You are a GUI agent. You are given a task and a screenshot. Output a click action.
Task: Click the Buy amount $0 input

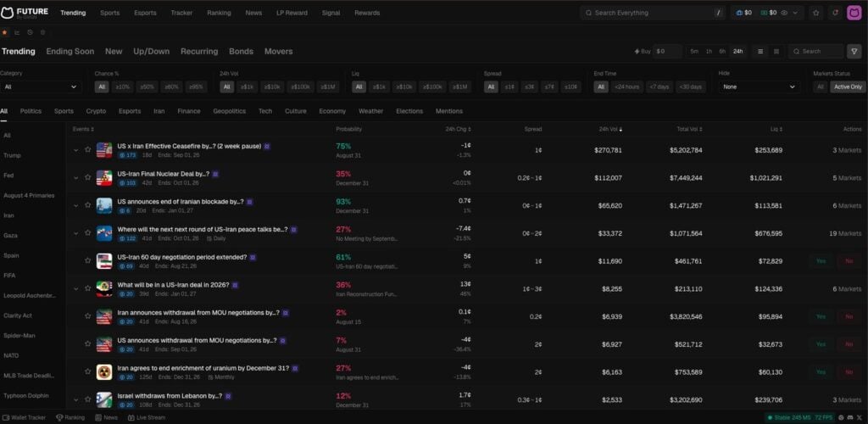tap(667, 52)
